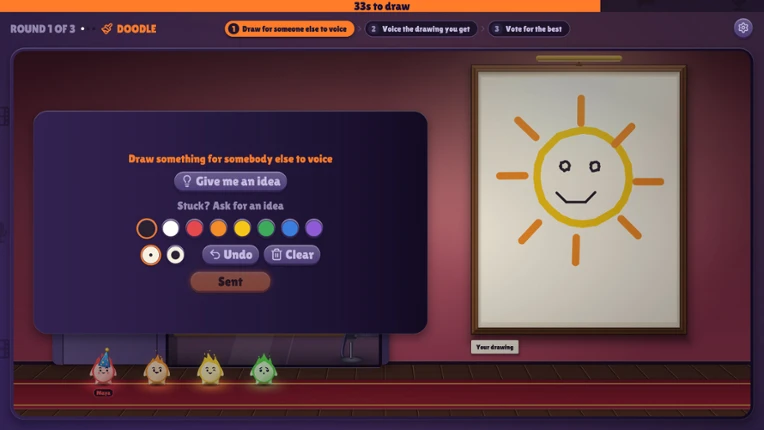Click the sun drawing canvas
This screenshot has width=764, height=430.
[x=579, y=200]
